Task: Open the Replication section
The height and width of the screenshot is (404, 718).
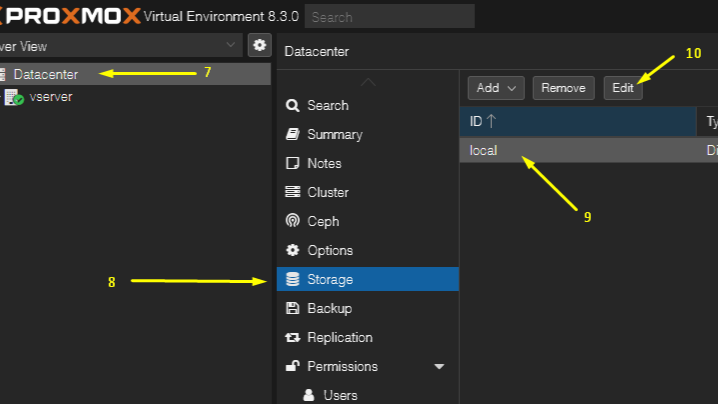Action: (368, 337)
